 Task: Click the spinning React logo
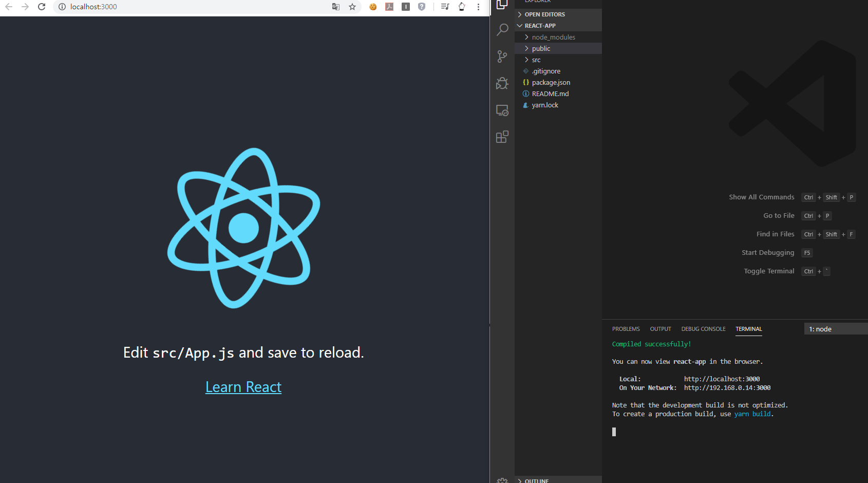click(x=243, y=228)
